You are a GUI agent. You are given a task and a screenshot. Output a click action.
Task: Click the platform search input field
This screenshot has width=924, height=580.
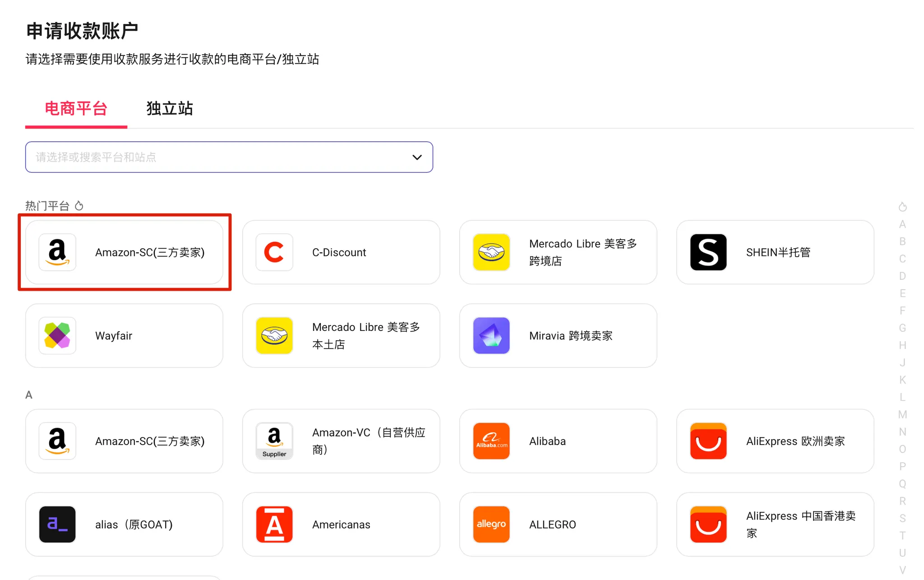tap(217, 158)
